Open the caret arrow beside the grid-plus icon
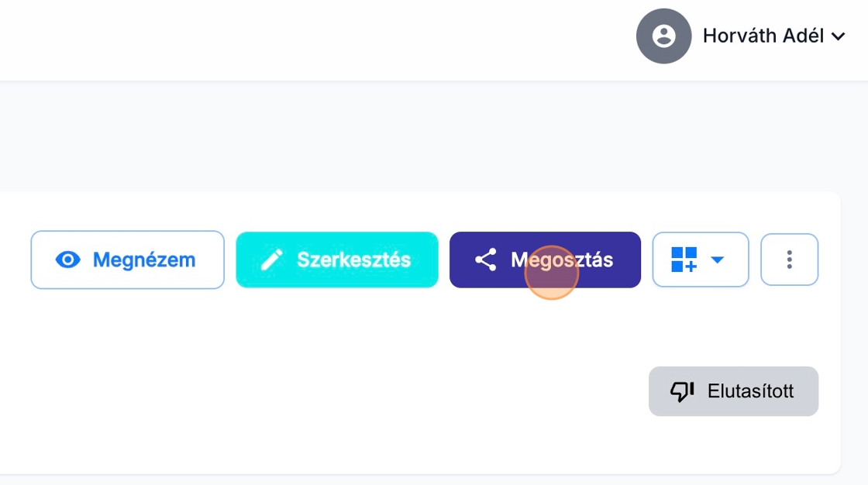868x485 pixels. pos(717,260)
